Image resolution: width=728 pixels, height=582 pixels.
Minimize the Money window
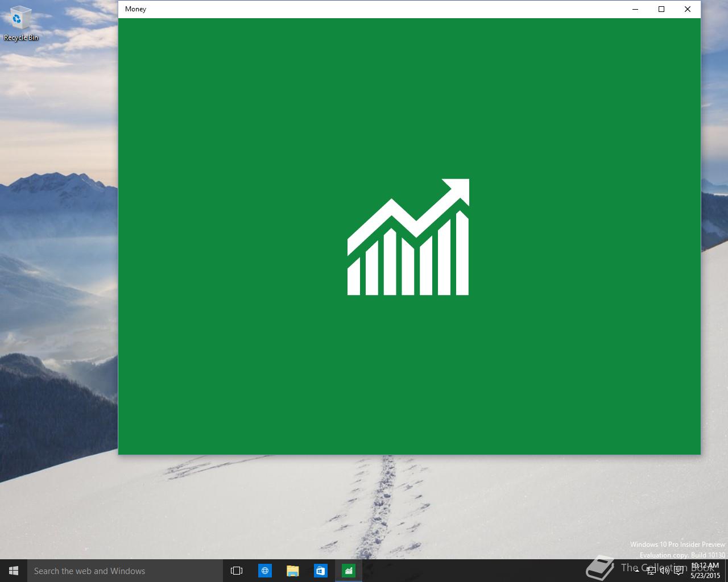[635, 9]
